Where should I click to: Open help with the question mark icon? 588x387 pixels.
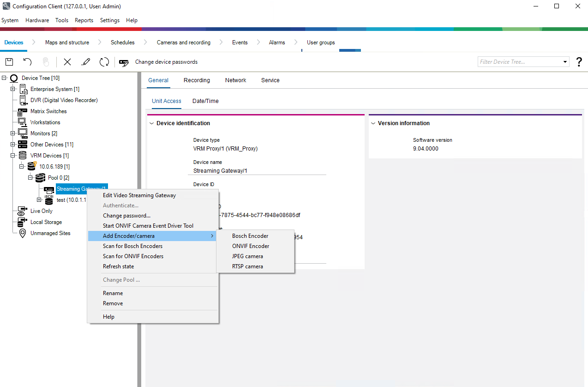[579, 62]
